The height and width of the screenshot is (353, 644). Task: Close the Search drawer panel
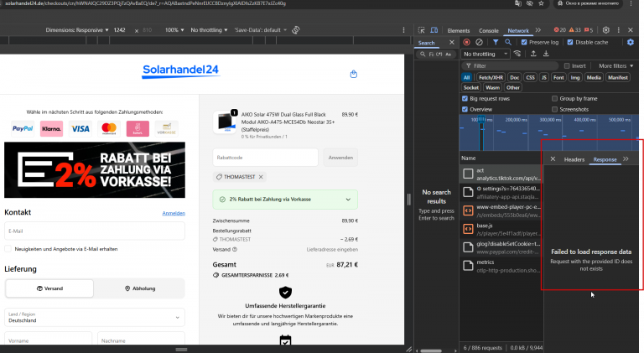452,42
